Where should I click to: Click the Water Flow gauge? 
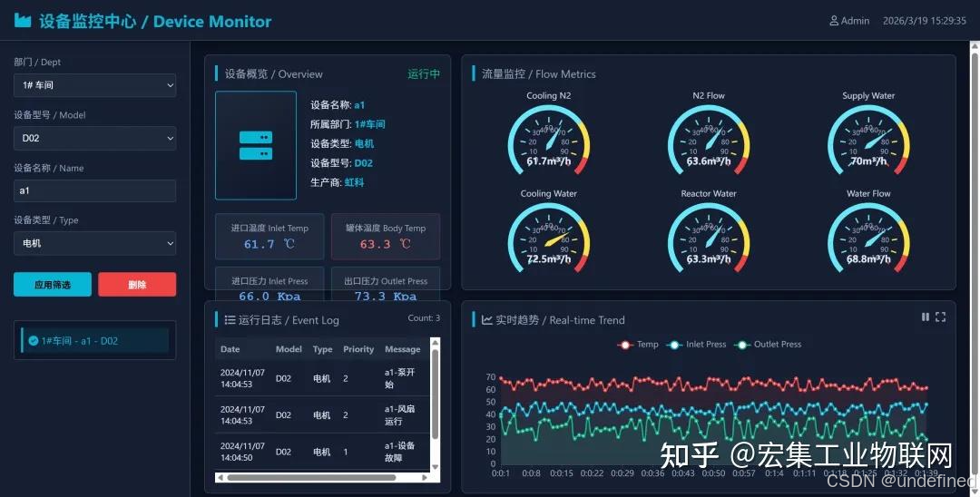click(868, 238)
